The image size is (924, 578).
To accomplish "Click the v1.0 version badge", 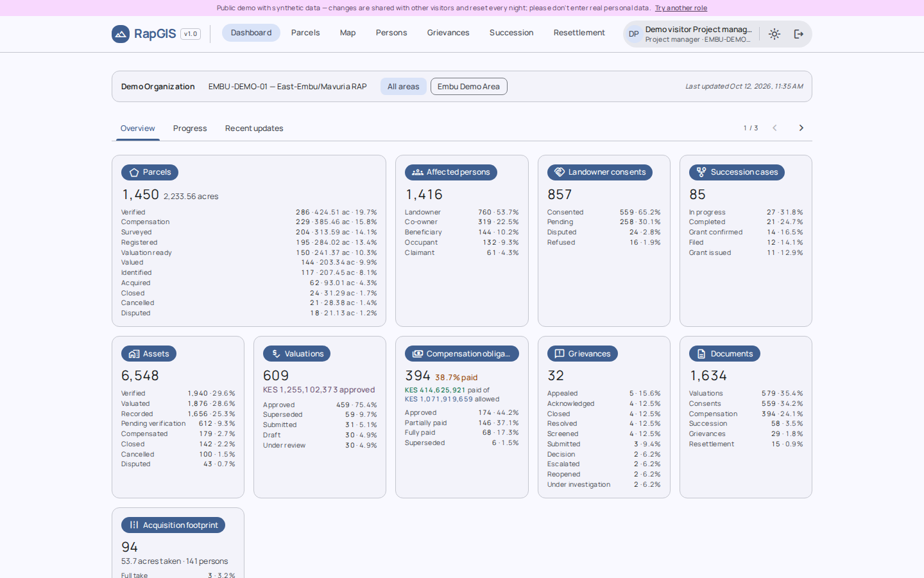I will [191, 34].
